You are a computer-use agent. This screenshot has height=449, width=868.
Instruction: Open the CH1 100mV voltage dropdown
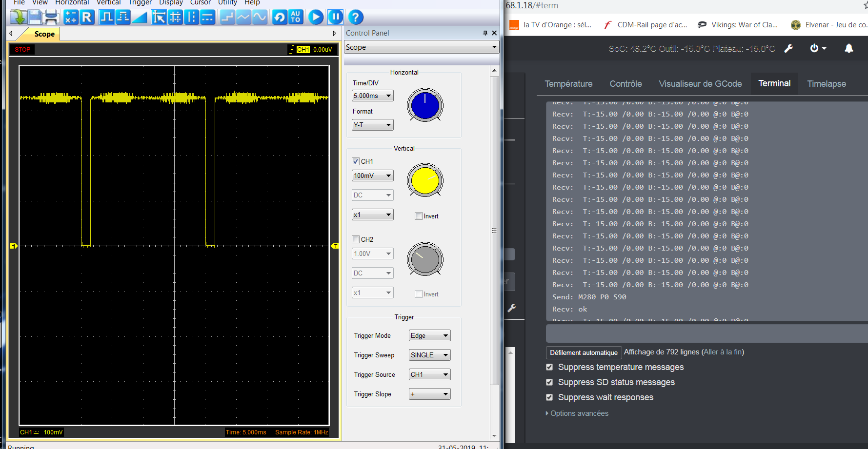pos(372,176)
